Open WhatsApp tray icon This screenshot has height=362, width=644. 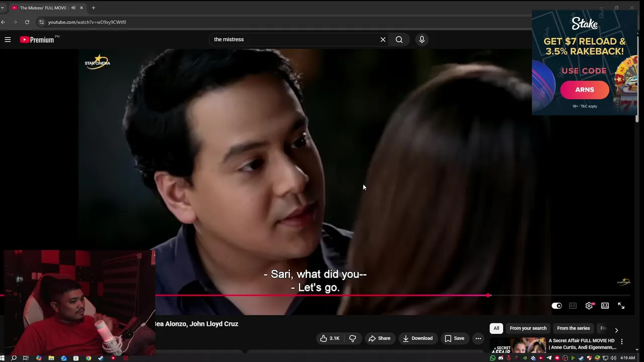[493, 358]
